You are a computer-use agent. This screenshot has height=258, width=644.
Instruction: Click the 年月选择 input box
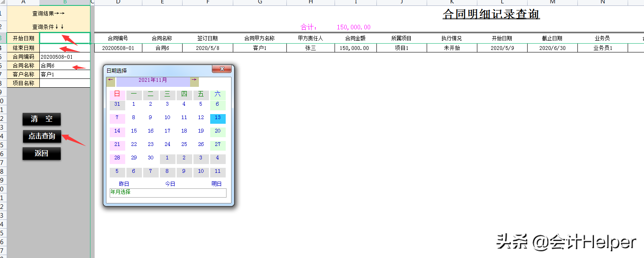pyautogui.click(x=168, y=193)
